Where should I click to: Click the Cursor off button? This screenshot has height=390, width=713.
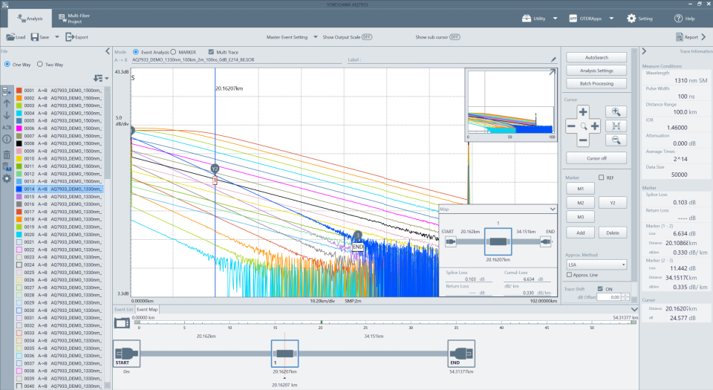pyautogui.click(x=596, y=158)
